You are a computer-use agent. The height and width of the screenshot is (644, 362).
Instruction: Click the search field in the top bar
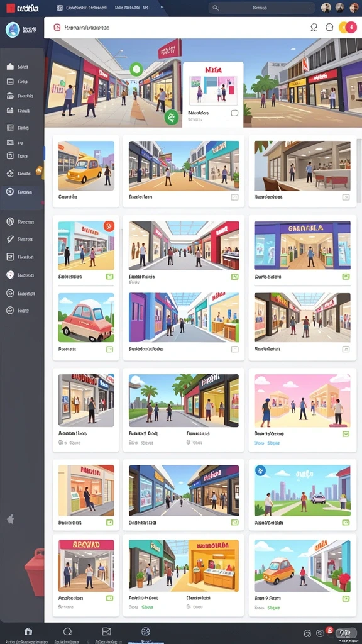click(261, 8)
